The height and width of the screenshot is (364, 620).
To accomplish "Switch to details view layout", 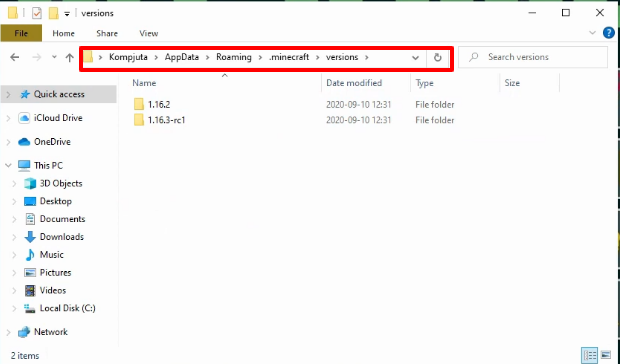I will pyautogui.click(x=590, y=355).
